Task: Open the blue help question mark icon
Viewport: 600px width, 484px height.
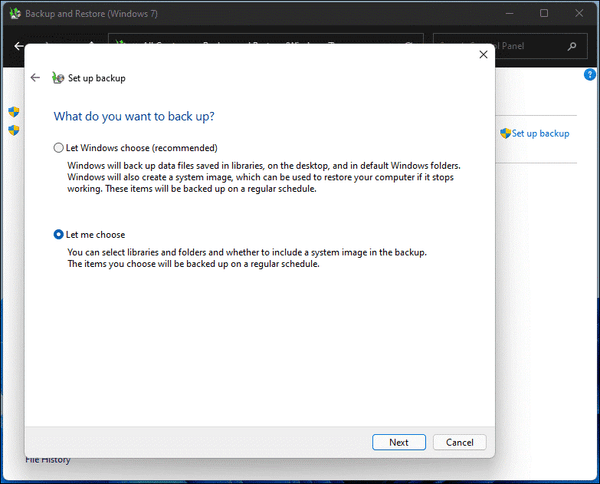Action: click(x=590, y=74)
